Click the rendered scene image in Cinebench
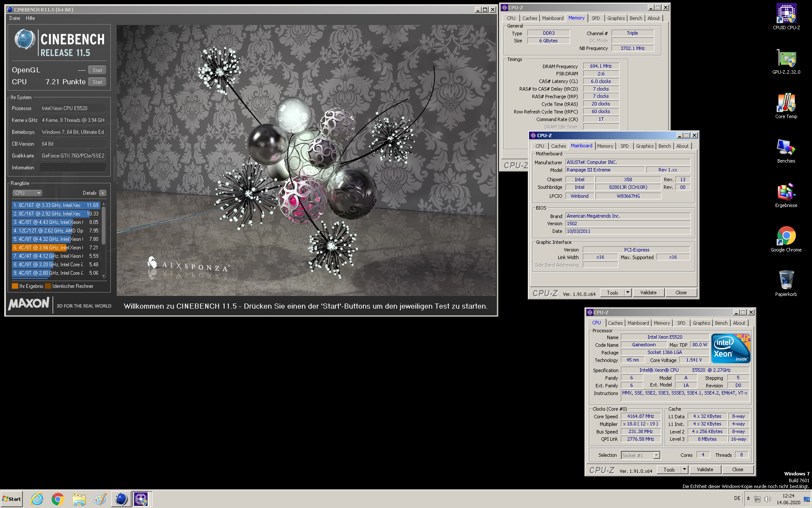812x508 pixels. pyautogui.click(x=306, y=160)
